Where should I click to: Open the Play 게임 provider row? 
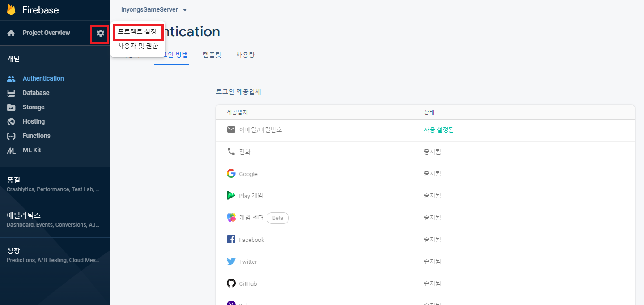pos(425,196)
